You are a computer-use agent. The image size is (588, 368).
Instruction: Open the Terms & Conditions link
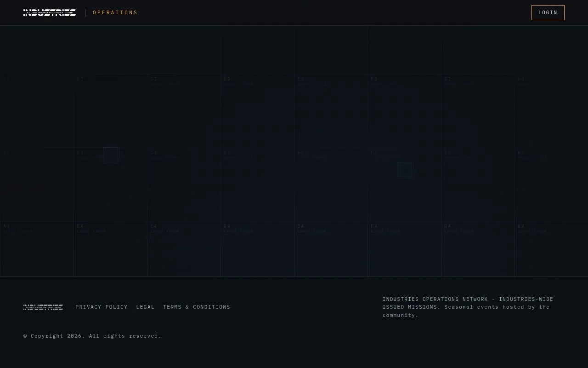point(197,307)
